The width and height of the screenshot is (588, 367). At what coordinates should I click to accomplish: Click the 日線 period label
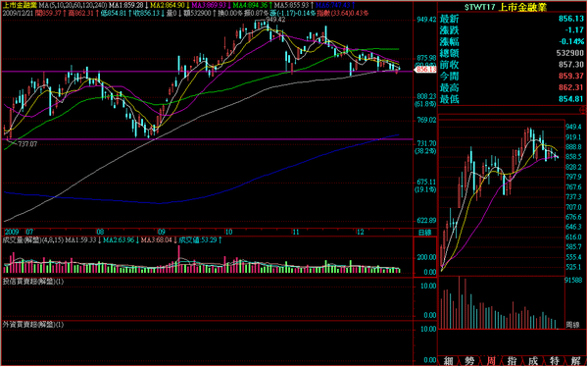(x=424, y=233)
